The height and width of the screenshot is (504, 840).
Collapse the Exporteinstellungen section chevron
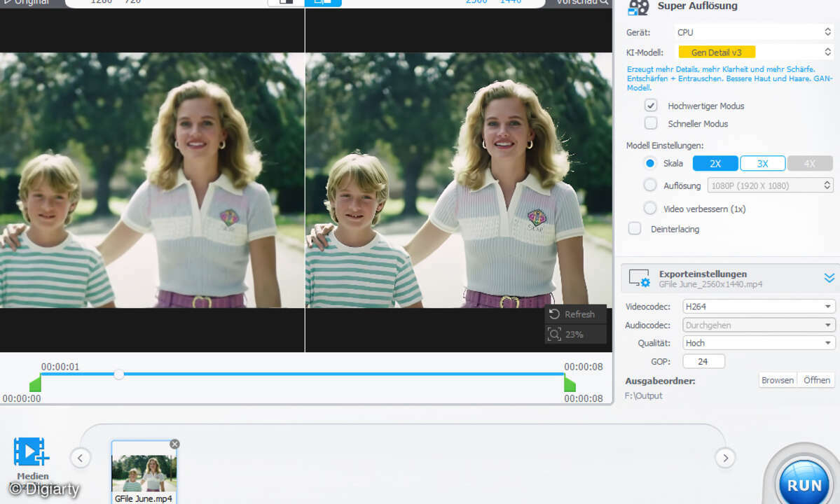tap(829, 278)
